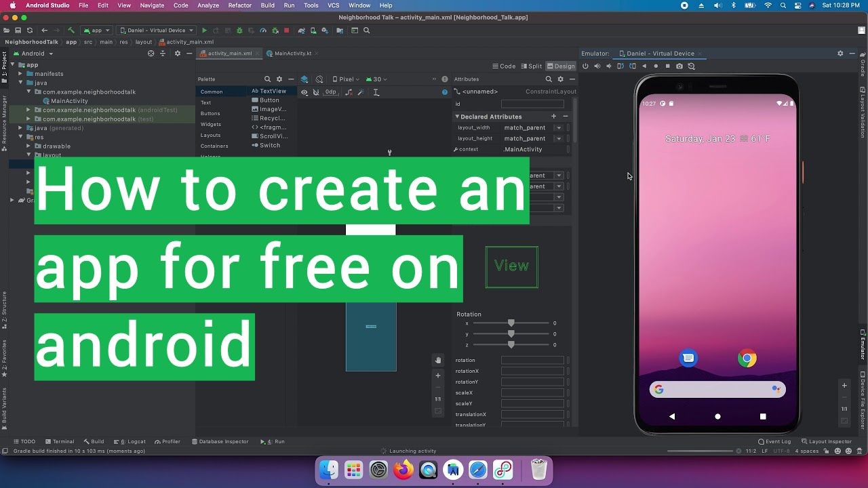Select the activity_main.xml editor tab
868x488 pixels.
230,54
